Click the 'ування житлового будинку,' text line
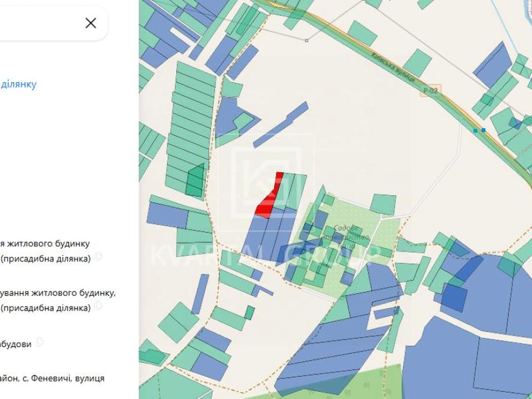 58,293
